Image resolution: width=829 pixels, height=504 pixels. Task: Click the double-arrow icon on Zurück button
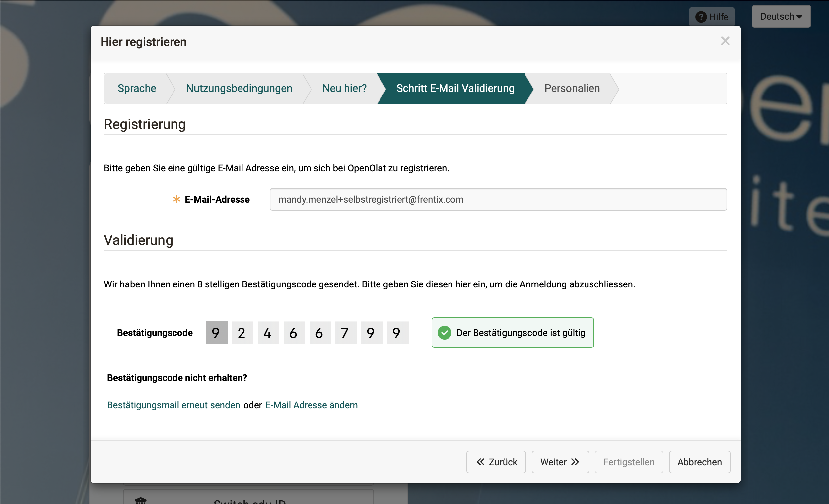(x=480, y=462)
